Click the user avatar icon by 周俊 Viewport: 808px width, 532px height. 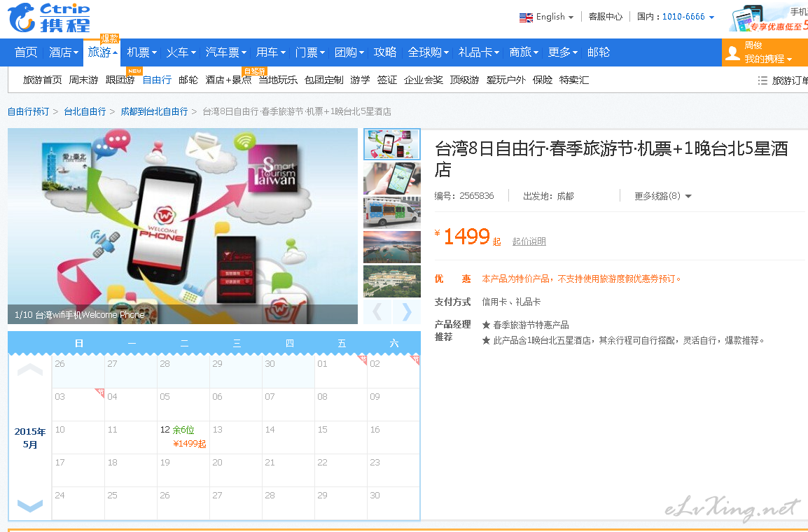click(732, 52)
